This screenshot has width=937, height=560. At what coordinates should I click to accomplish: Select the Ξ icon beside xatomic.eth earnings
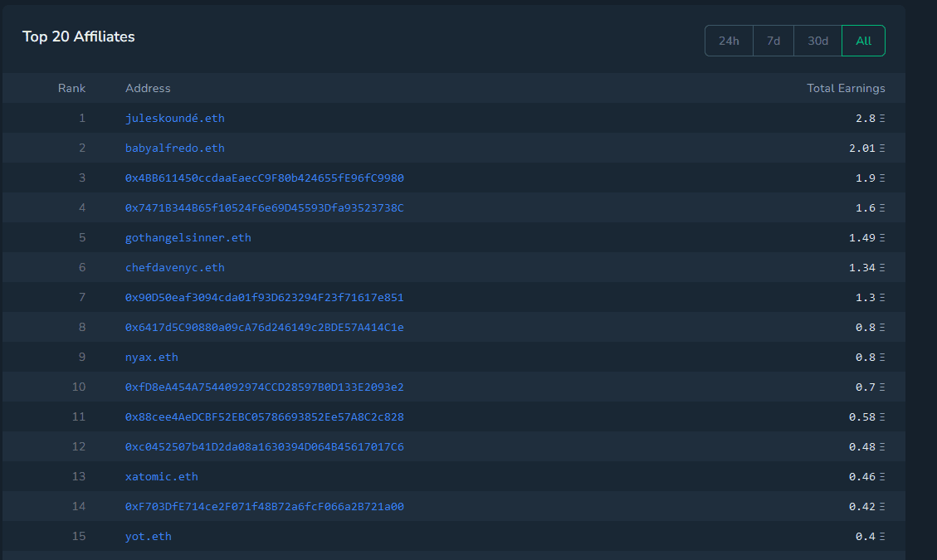click(882, 476)
